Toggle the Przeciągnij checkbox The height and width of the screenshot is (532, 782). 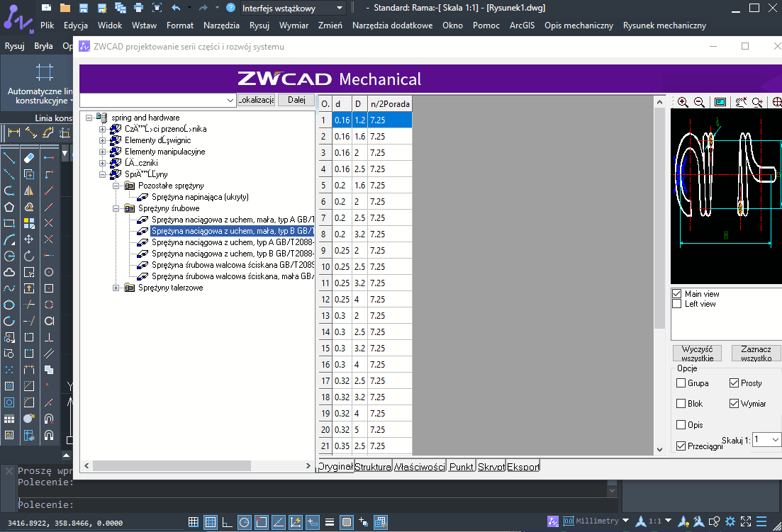[x=681, y=446]
